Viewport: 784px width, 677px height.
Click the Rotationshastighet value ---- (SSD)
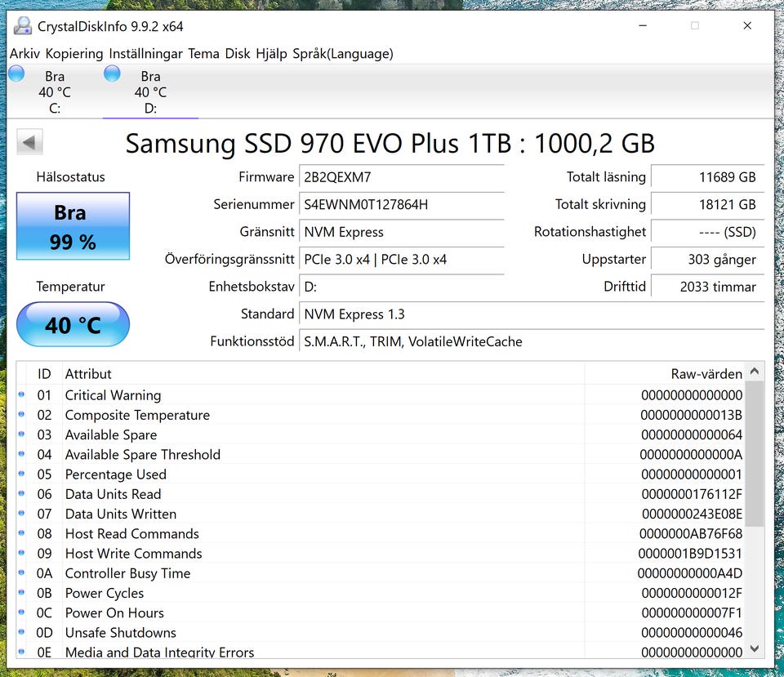tap(707, 233)
